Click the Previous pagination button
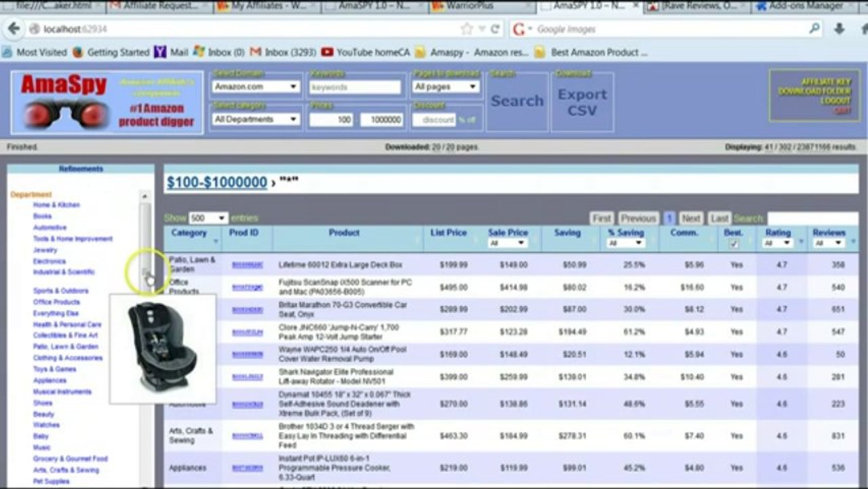Viewport: 868px width, 489px height. 638,219
